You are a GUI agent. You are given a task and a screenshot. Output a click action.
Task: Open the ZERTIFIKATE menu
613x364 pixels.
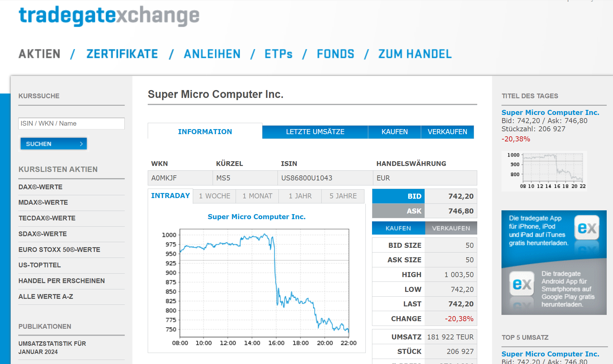point(122,54)
